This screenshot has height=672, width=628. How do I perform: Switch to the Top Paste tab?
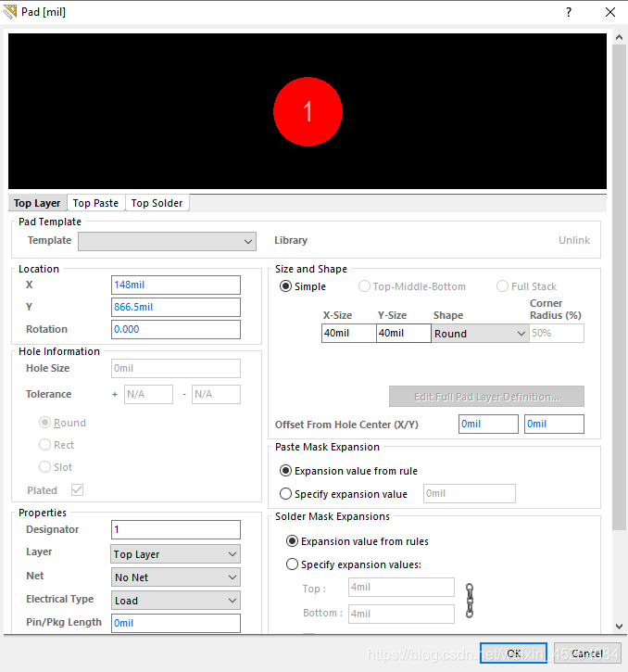[x=95, y=203]
